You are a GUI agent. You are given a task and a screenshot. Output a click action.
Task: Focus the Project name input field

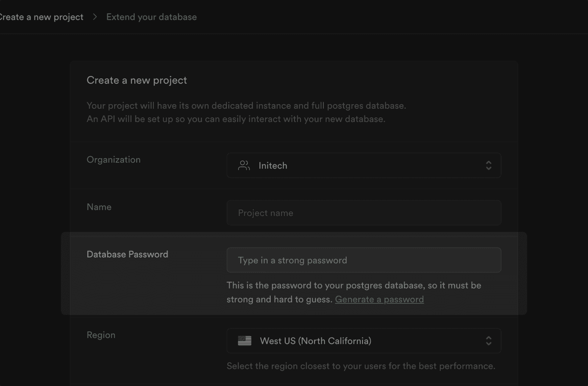pos(364,213)
